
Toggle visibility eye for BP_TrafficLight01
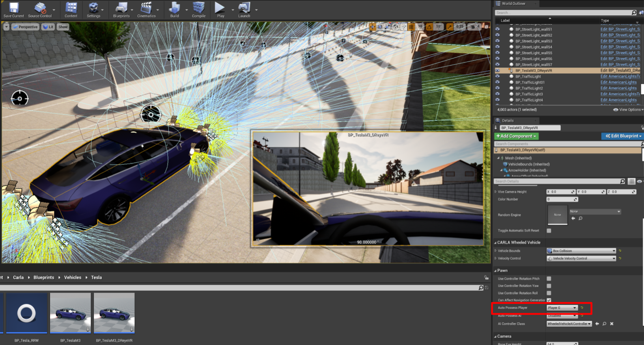[498, 82]
